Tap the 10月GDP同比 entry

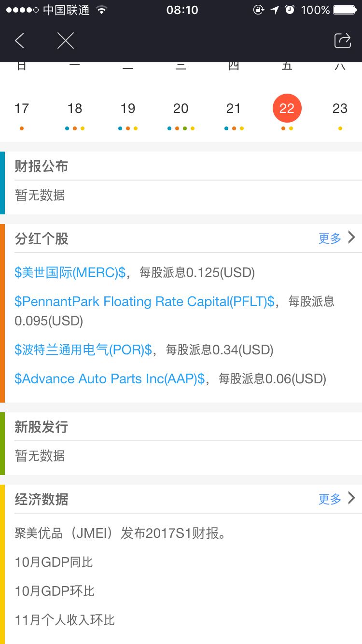tap(54, 562)
